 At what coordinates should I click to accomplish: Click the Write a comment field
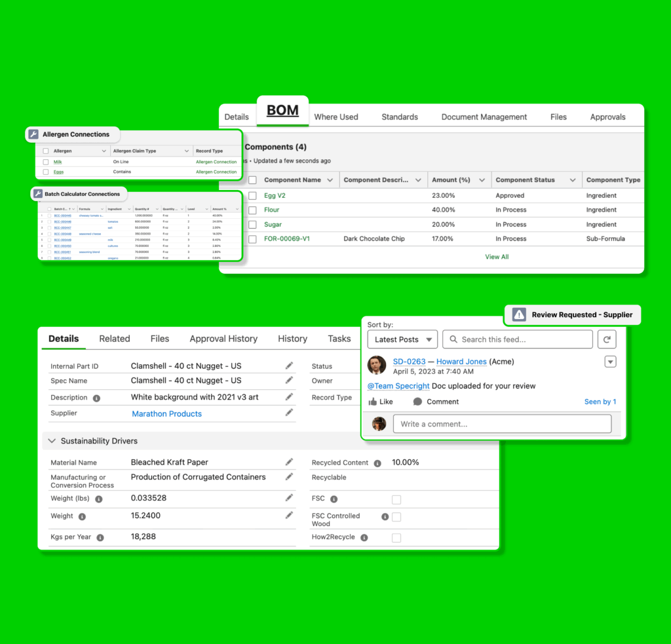(x=501, y=424)
